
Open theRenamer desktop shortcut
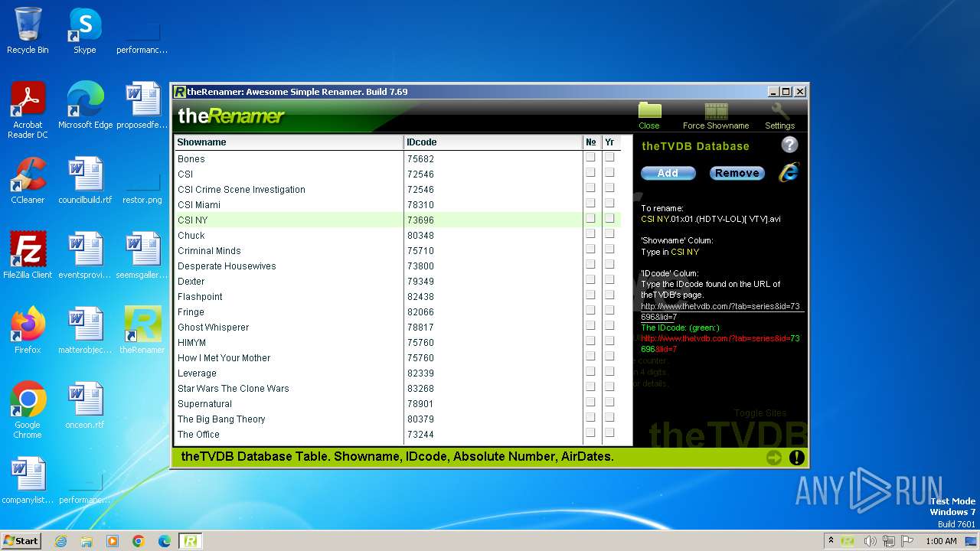142,331
